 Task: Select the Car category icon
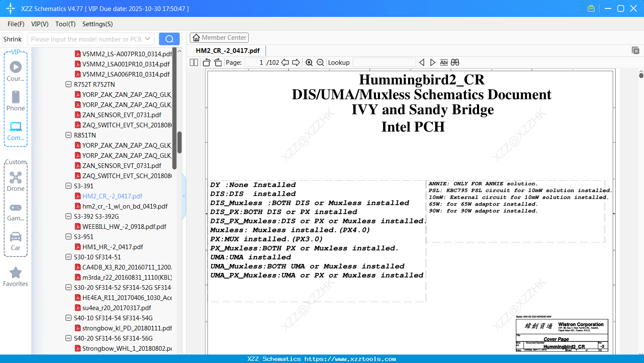click(16, 236)
